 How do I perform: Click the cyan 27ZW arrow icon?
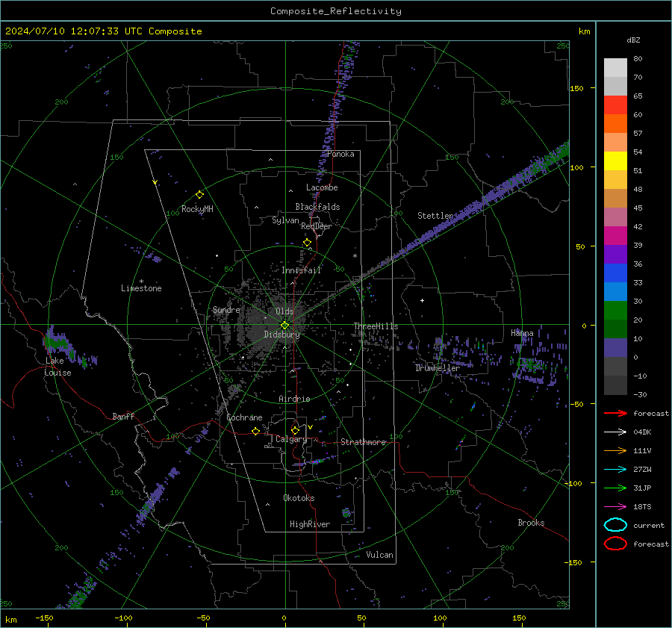[615, 470]
